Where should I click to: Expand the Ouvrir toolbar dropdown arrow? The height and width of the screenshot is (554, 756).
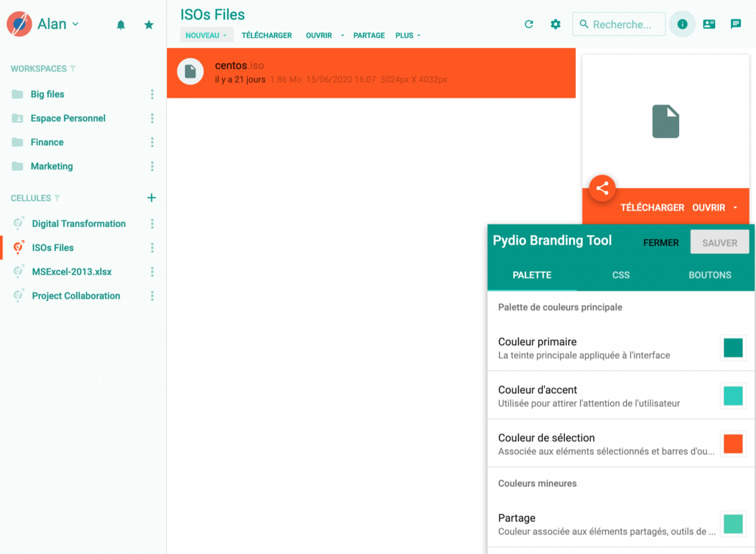tap(343, 36)
